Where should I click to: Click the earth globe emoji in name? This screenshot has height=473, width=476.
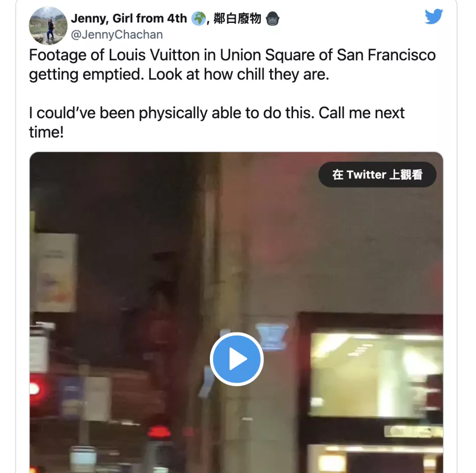click(x=199, y=19)
